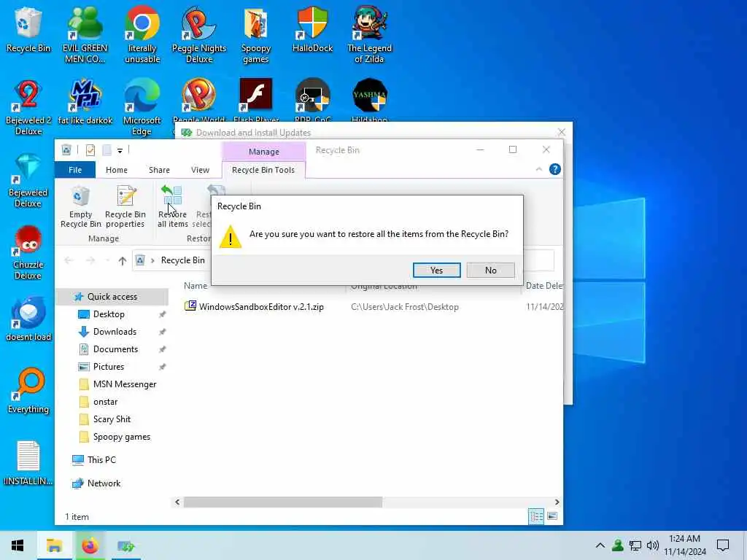
Task: Open Downloads in navigation pane
Action: (115, 332)
